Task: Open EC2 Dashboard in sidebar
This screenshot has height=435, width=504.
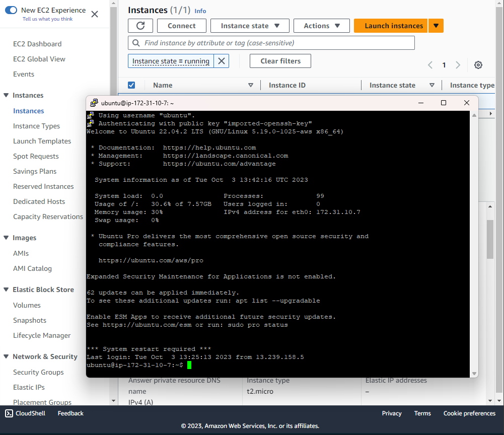Action: click(x=37, y=44)
